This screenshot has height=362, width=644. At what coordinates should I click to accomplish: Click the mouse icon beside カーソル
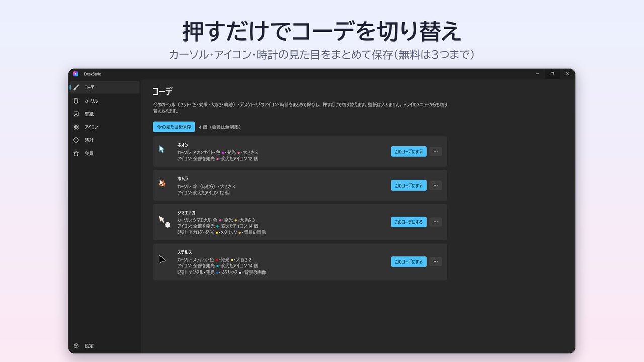coord(76,101)
